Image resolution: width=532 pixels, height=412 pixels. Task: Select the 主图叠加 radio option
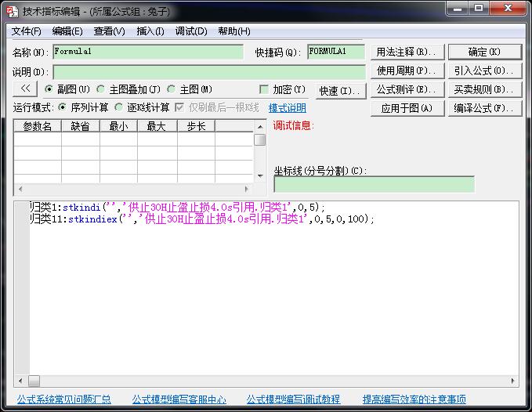click(x=102, y=89)
